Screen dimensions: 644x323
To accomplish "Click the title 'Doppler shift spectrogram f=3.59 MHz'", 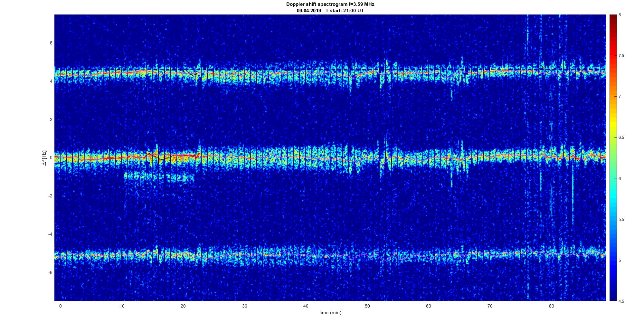I will coord(330,5).
